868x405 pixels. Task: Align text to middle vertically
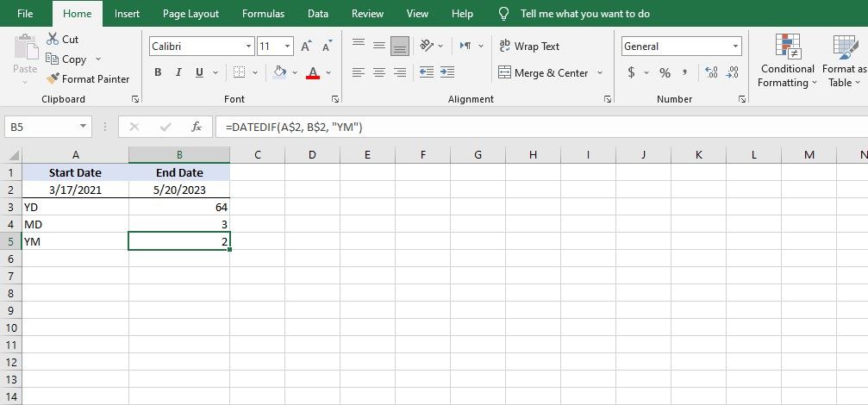[x=379, y=45]
